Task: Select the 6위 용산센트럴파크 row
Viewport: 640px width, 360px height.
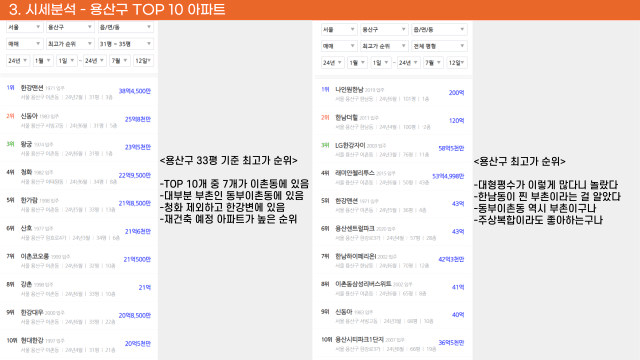Action: point(393,232)
